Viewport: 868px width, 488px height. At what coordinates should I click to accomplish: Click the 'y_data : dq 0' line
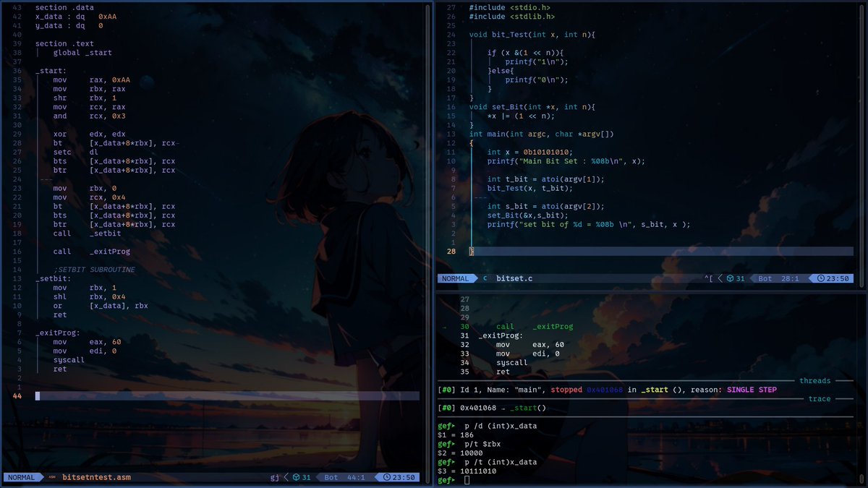[69, 25]
